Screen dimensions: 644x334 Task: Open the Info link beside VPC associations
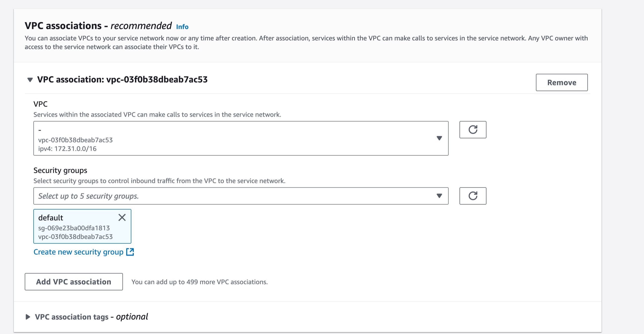(x=182, y=26)
